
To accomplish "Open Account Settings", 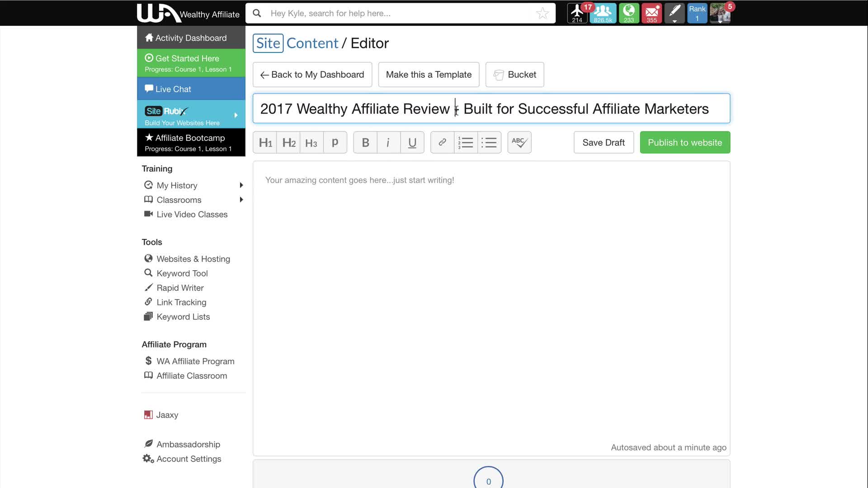I will click(189, 459).
